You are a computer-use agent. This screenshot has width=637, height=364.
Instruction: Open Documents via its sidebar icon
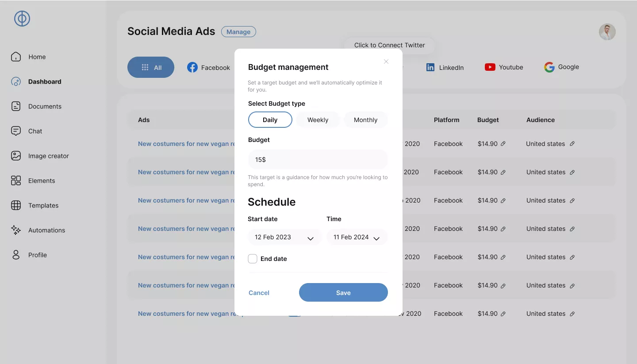[16, 106]
